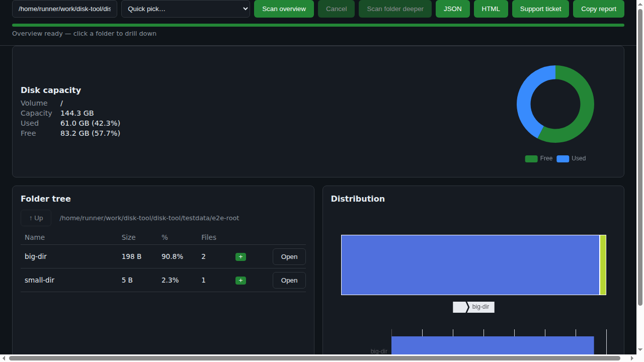
Task: Focus the scan path input field
Action: click(64, 9)
